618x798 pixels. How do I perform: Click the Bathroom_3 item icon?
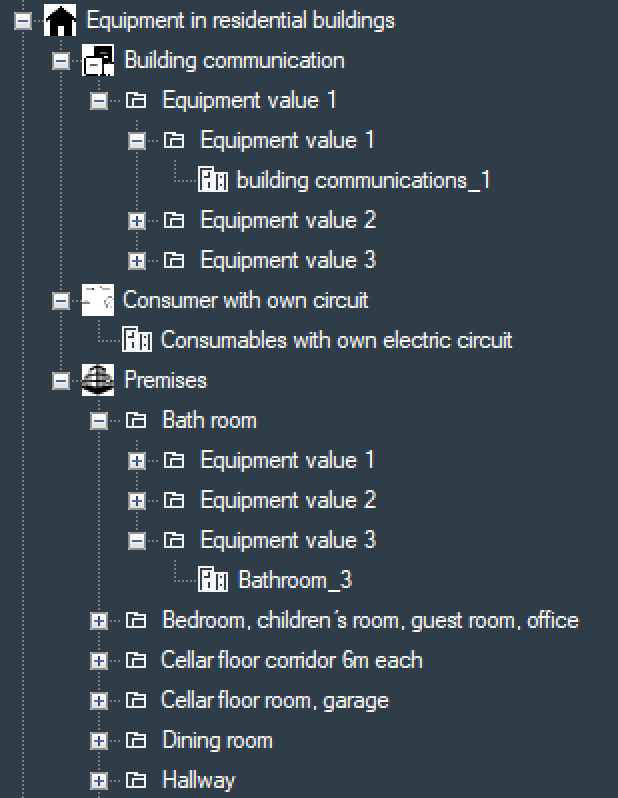pos(213,580)
